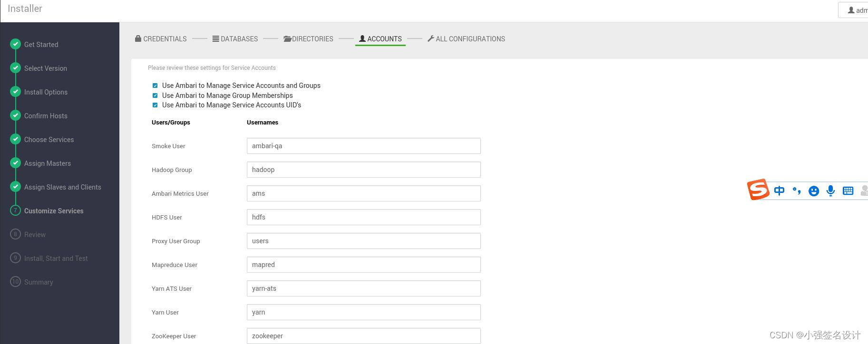The width and height of the screenshot is (868, 344).
Task: Click the Install Options checkmark step icon
Action: click(x=15, y=92)
